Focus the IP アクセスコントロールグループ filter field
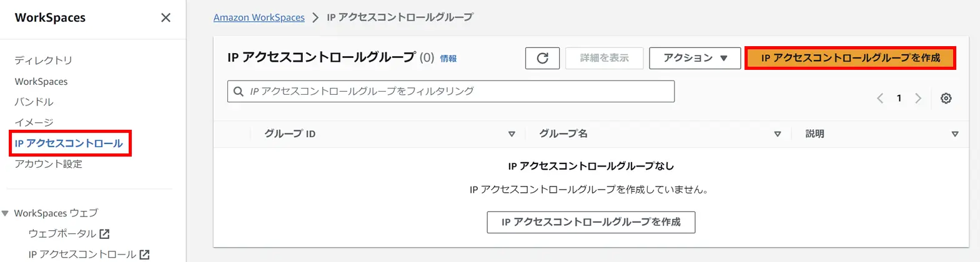Viewport: 980px width, 262px height. click(451, 92)
